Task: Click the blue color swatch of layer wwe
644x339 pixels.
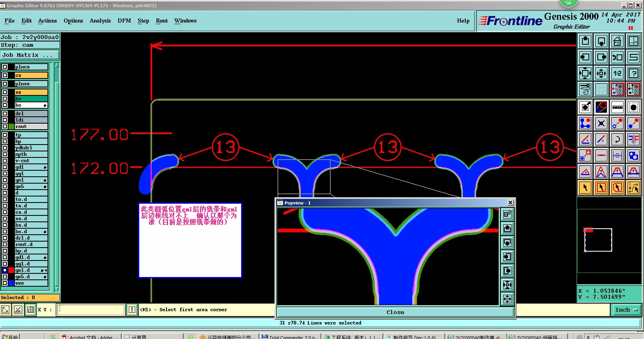Action: point(11,283)
